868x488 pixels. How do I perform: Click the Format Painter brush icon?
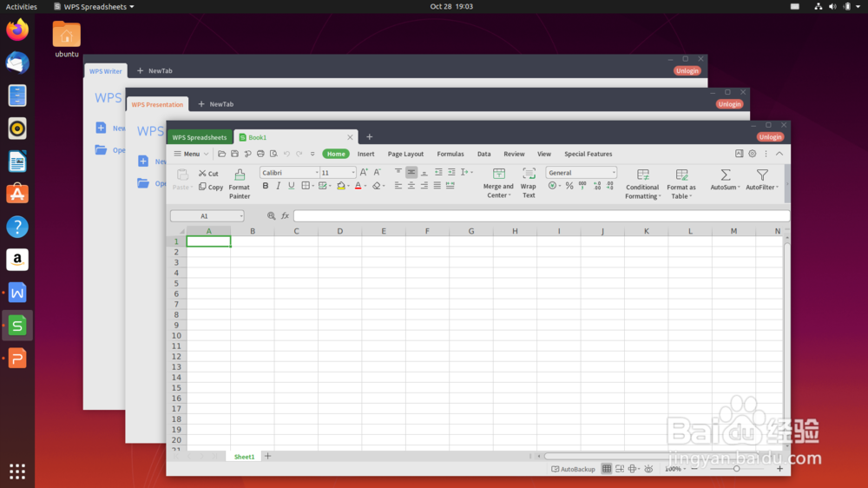pyautogui.click(x=240, y=175)
